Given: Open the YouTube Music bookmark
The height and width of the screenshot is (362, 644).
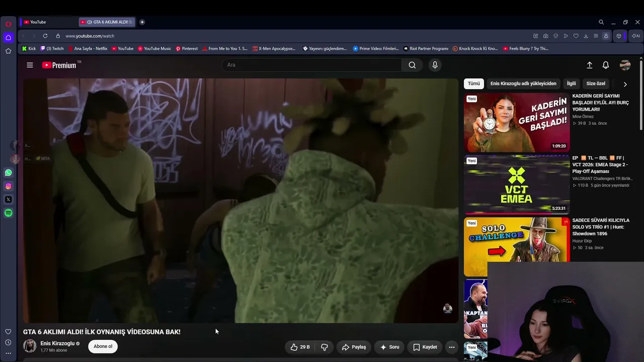Looking at the screenshot, I should tap(154, 49).
